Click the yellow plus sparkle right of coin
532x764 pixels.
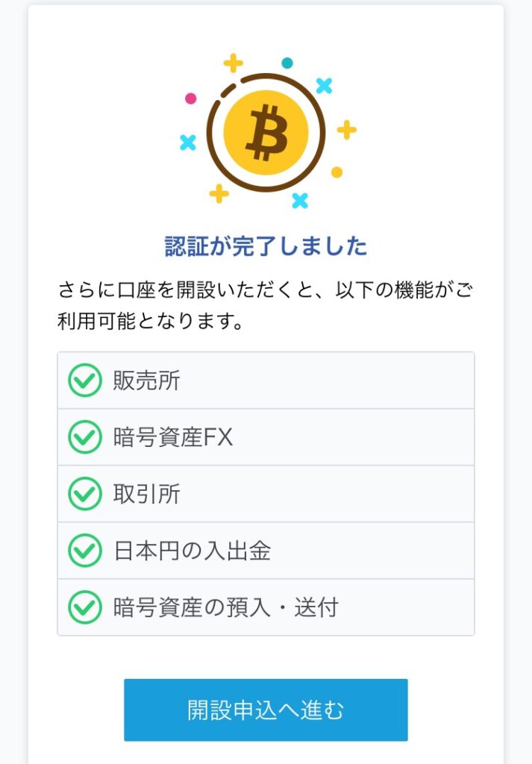pyautogui.click(x=347, y=130)
